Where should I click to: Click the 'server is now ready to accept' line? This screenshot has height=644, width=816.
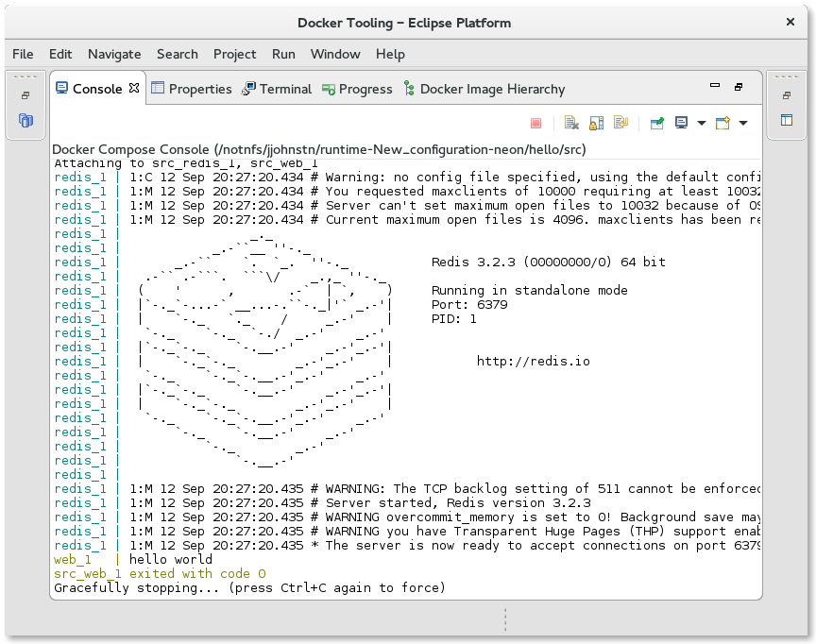(407, 545)
